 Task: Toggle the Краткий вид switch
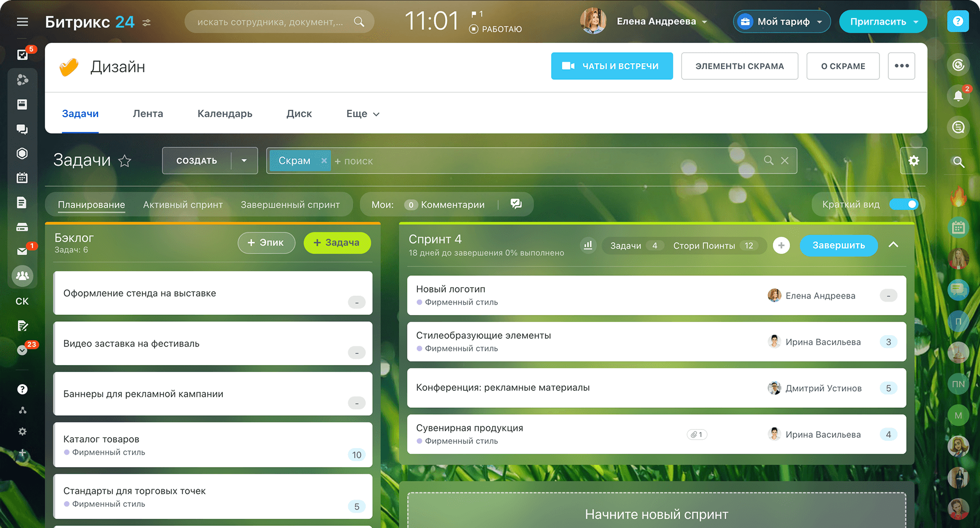coord(904,204)
